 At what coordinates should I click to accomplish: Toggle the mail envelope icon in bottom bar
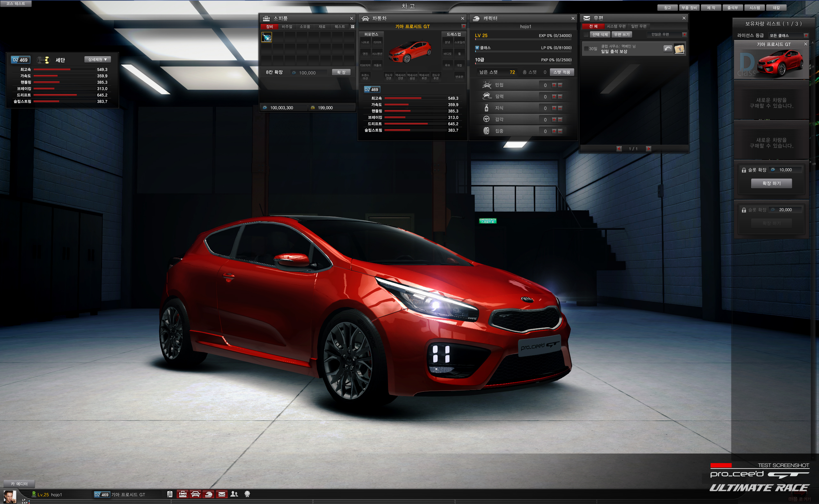tap(221, 494)
